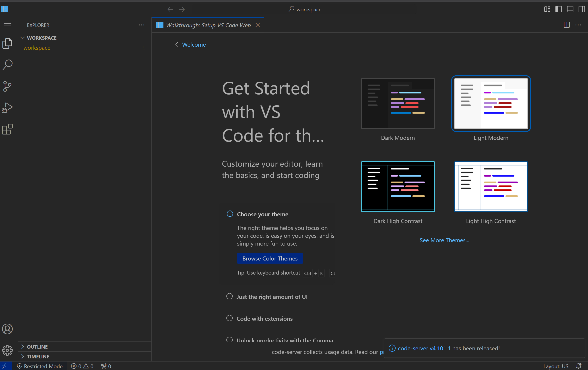Open Customize Layout icon in title bar
Image resolution: width=588 pixels, height=370 pixels.
point(547,9)
